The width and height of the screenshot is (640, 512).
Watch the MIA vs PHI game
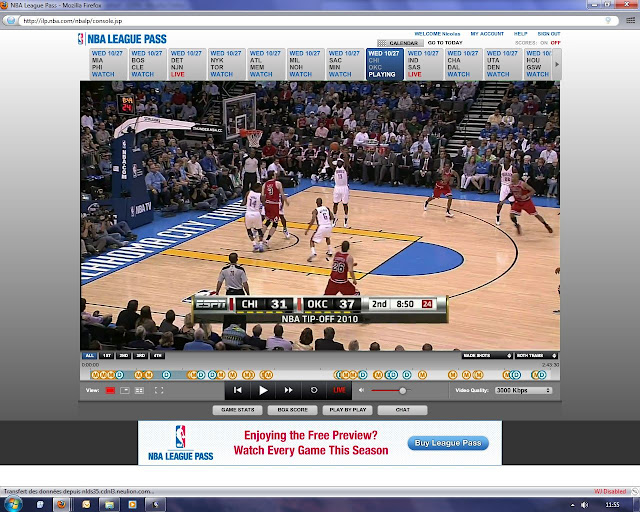107,64
